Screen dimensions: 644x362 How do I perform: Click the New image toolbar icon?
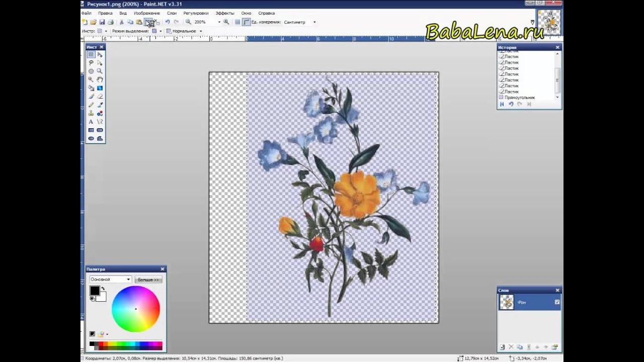pos(85,22)
